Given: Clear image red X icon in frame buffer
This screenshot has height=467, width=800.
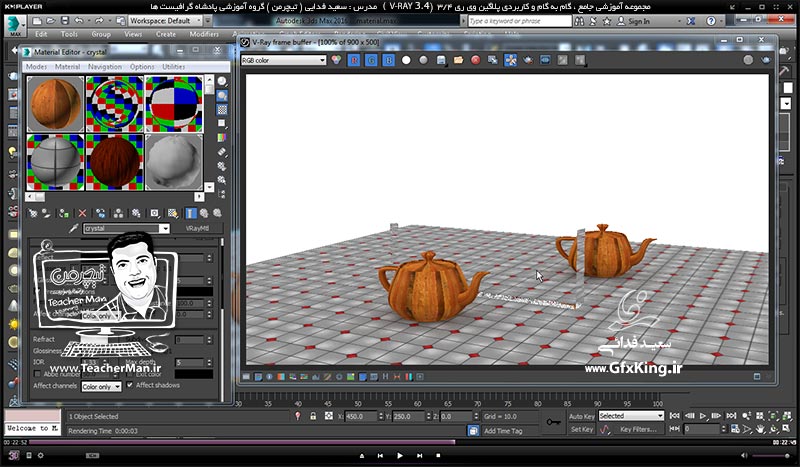Looking at the screenshot, I should [x=476, y=60].
